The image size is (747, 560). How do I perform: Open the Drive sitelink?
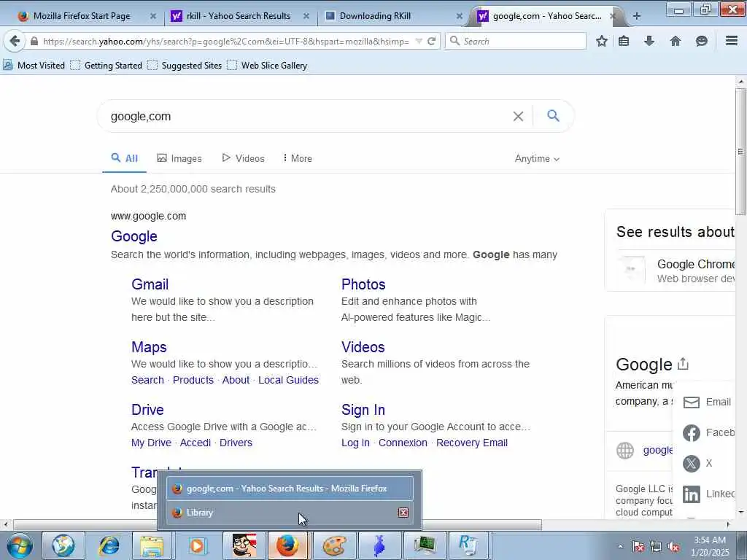click(147, 410)
